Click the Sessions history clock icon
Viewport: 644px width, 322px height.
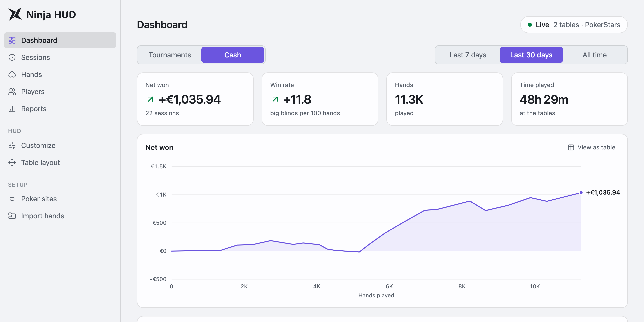pos(12,57)
